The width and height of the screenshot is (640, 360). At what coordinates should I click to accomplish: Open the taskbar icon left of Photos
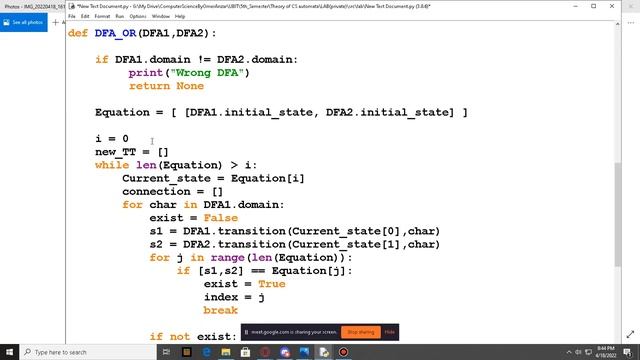click(285, 352)
